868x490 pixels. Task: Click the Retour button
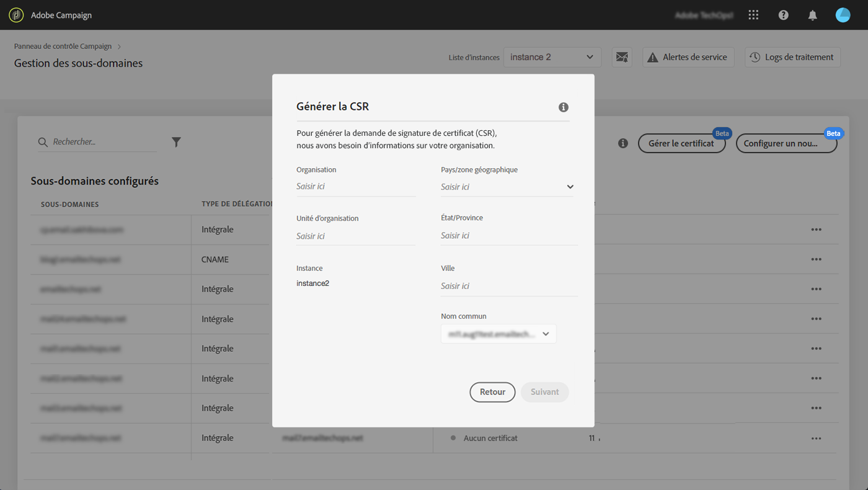point(492,392)
